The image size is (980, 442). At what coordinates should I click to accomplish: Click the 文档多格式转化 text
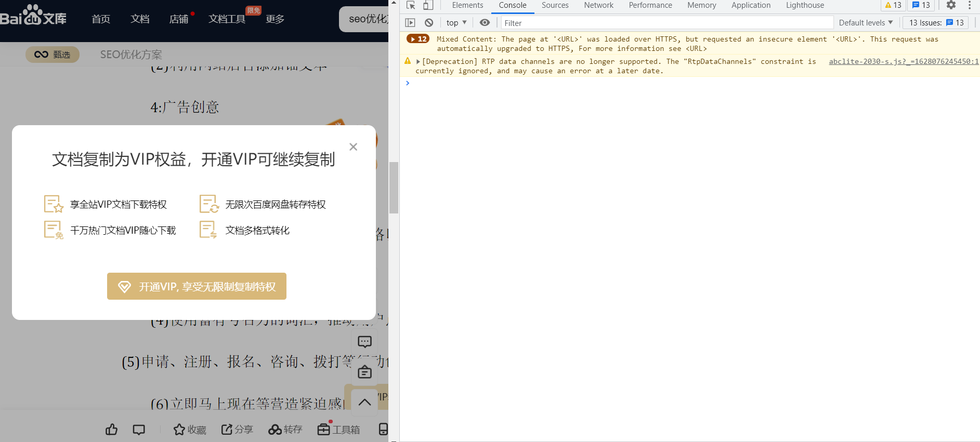257,230
